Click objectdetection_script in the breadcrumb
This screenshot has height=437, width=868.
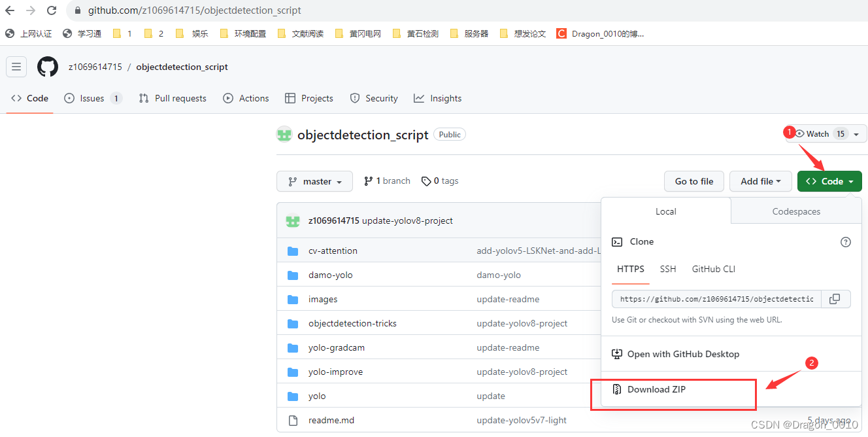click(x=182, y=67)
